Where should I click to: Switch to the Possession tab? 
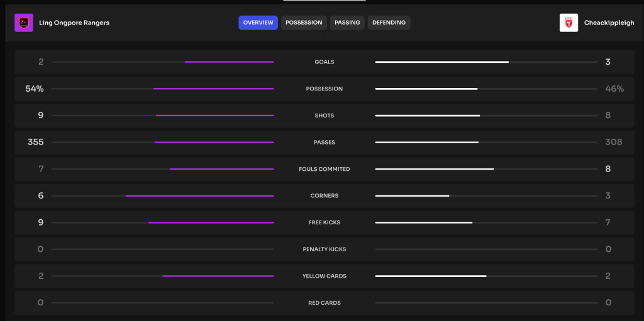click(304, 23)
